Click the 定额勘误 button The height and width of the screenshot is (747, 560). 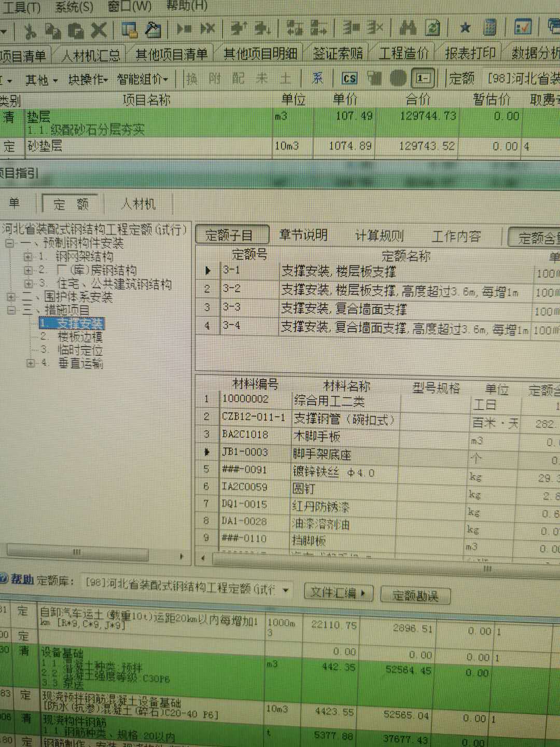click(x=414, y=596)
